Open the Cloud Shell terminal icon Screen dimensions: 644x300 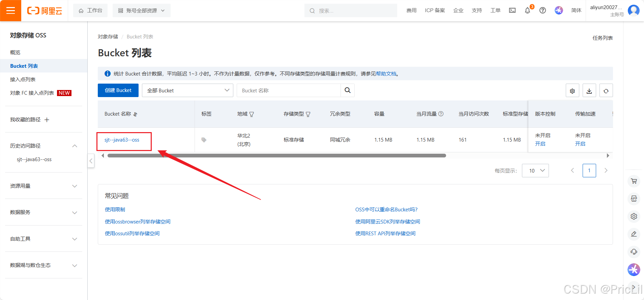click(512, 10)
